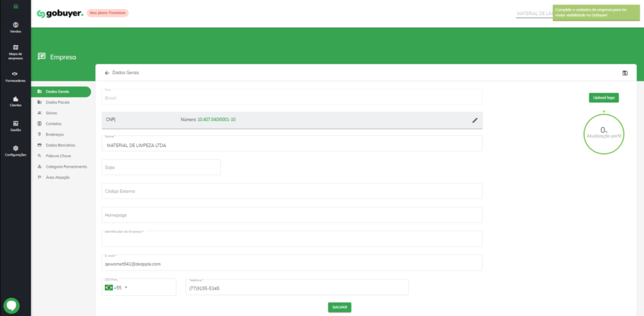Expand the DDI País +55 dropdown arrow
This screenshot has height=316, width=644.
tap(126, 287)
